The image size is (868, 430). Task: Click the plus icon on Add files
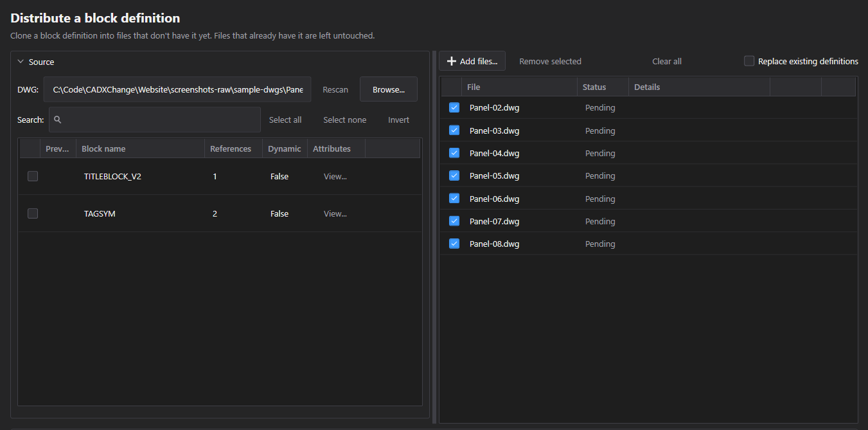pyautogui.click(x=452, y=61)
